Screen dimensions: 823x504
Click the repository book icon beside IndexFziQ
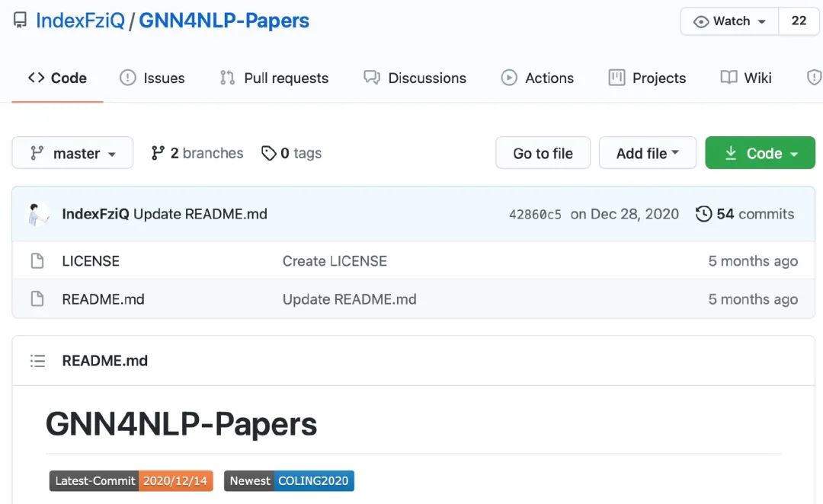coord(20,21)
